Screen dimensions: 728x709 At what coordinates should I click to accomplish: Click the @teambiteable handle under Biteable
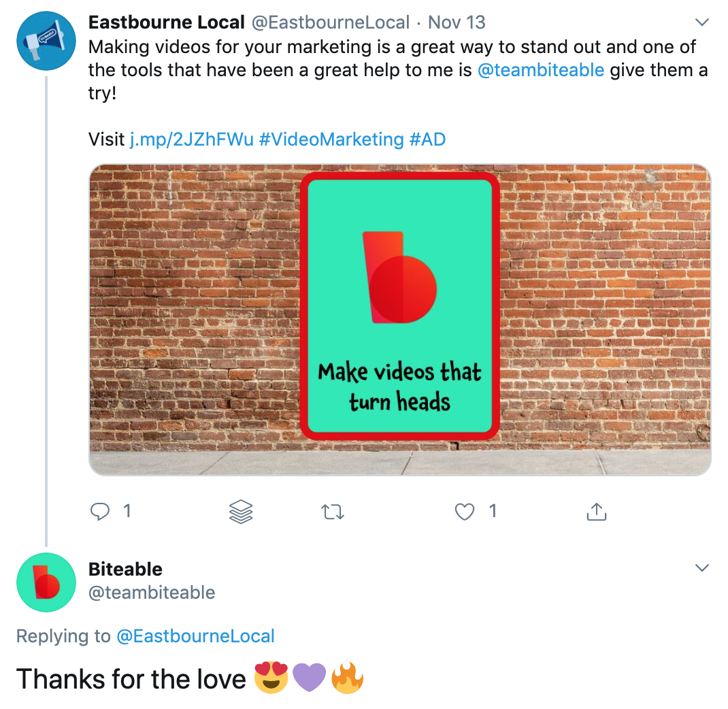pos(152,593)
